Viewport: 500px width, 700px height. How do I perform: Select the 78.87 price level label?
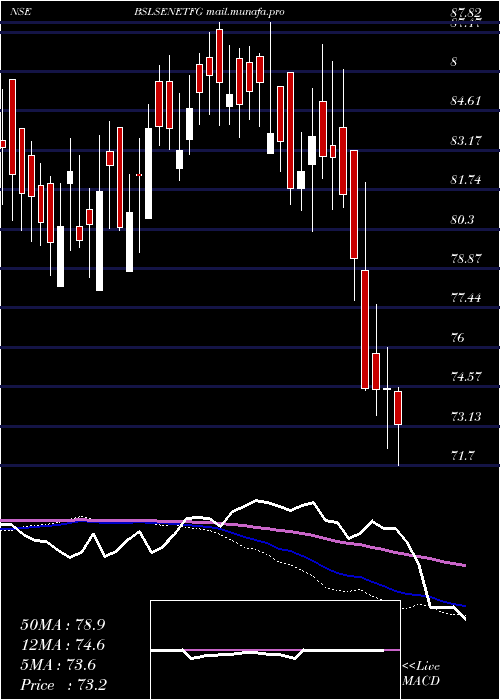click(x=466, y=259)
